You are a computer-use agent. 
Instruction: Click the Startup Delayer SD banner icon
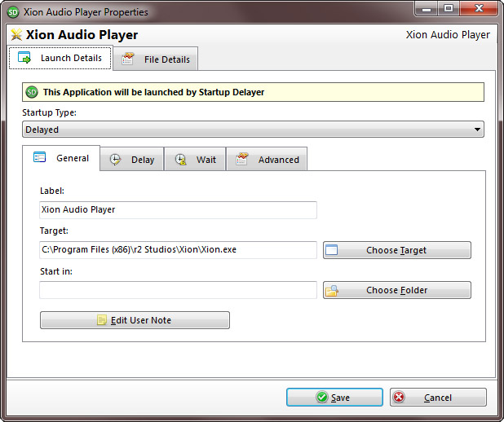coord(32,93)
